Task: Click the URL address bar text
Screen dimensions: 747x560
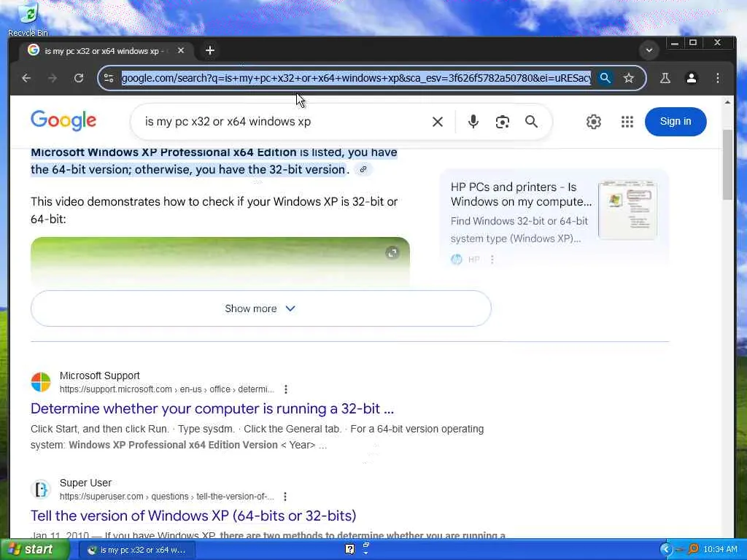Action: tap(356, 78)
